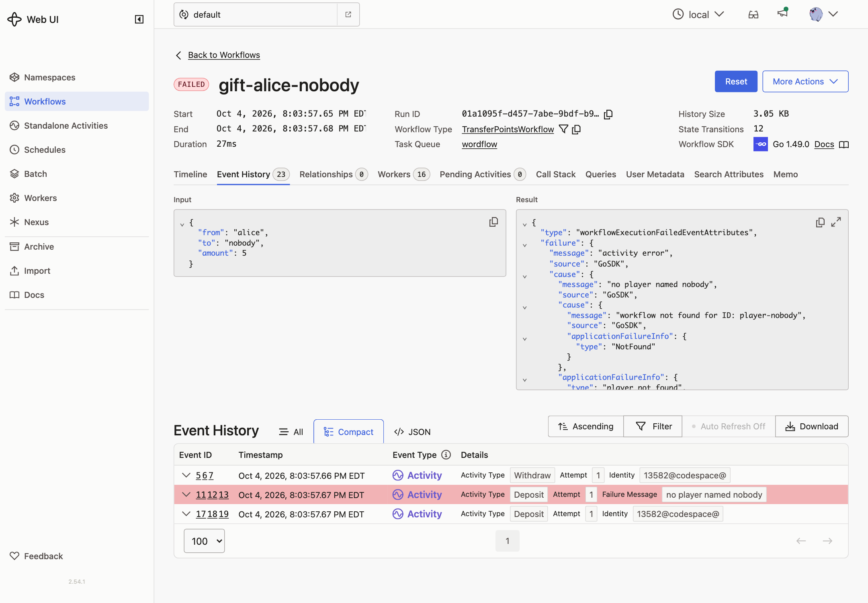Copy the Result JSON content
This screenshot has width=868, height=603.
[820, 222]
